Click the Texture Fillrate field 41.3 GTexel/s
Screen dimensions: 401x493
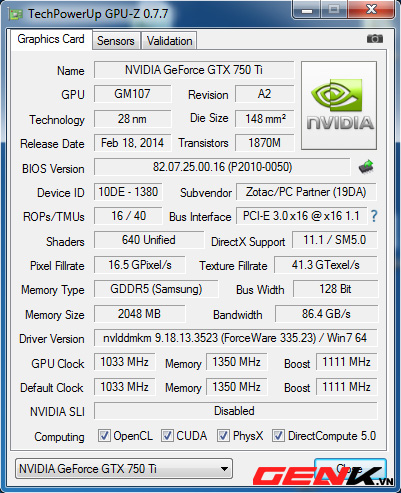[326, 265]
